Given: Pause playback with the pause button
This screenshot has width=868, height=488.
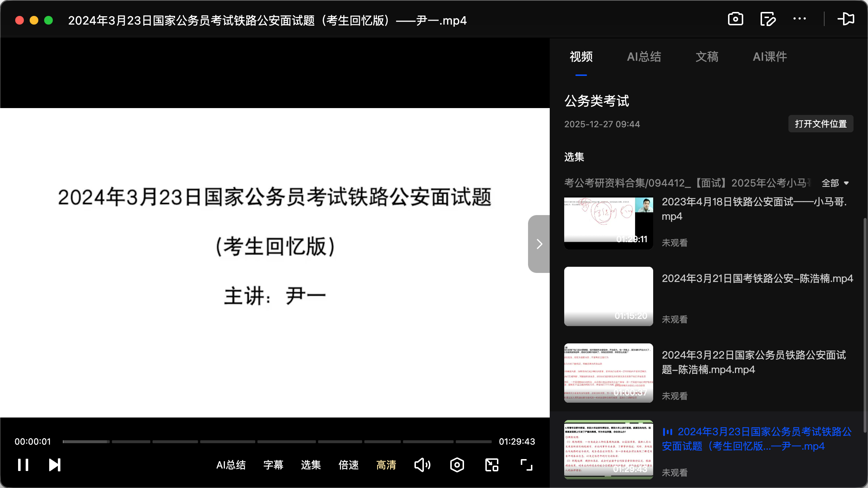Looking at the screenshot, I should point(23,465).
